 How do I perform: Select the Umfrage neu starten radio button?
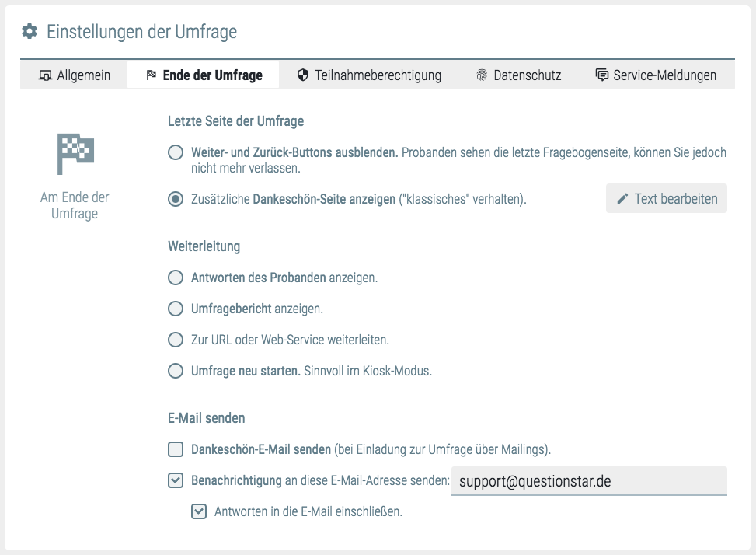[x=176, y=371]
